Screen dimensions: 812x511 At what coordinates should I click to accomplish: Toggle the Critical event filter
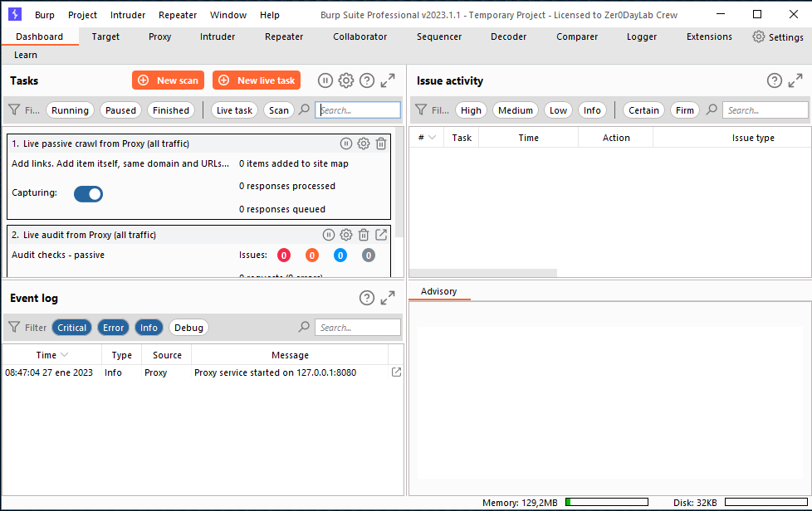coord(72,328)
